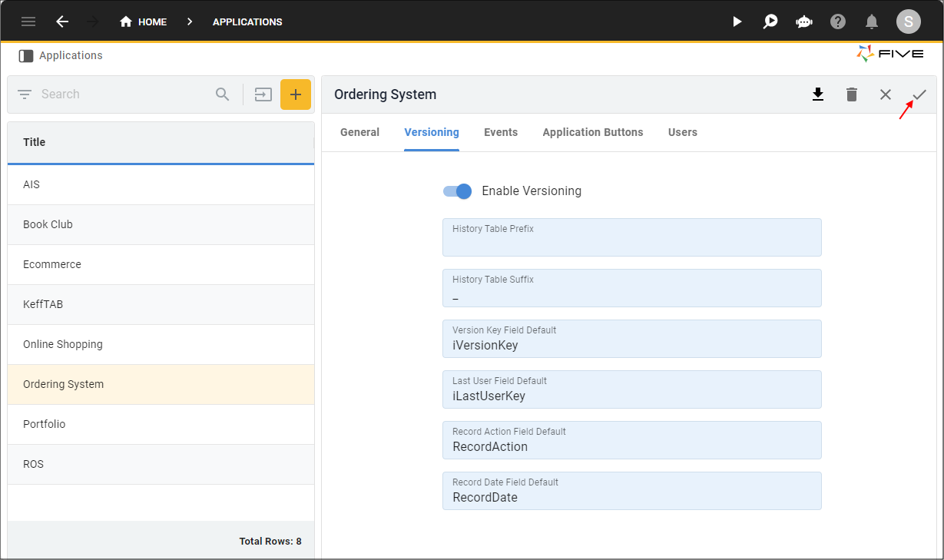Screen dimensions: 944x560
Task: Download the application with export icon
Action: coord(818,94)
